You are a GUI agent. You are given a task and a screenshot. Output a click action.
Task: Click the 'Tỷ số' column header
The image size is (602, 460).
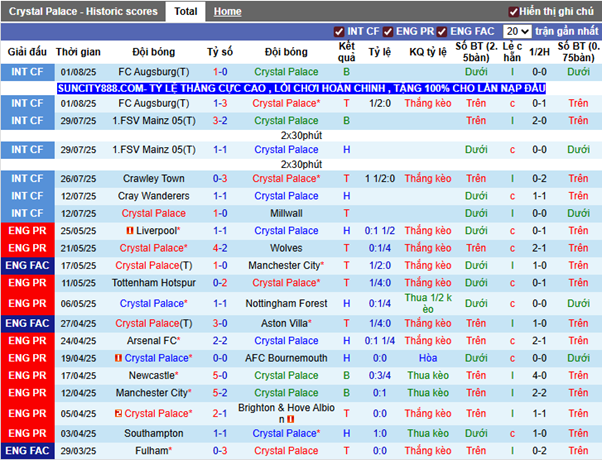(220, 52)
